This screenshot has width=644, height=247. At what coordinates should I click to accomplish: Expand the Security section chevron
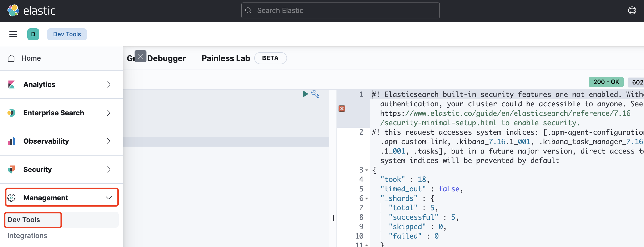point(108,169)
